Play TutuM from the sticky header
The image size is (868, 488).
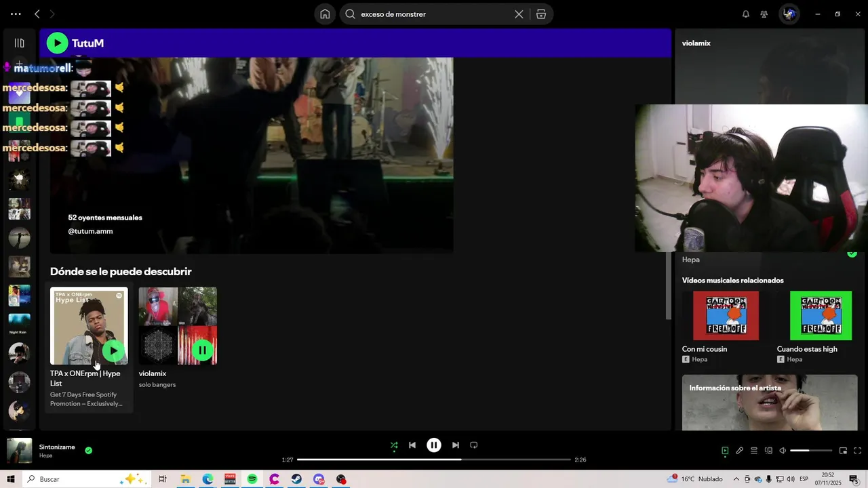(57, 43)
